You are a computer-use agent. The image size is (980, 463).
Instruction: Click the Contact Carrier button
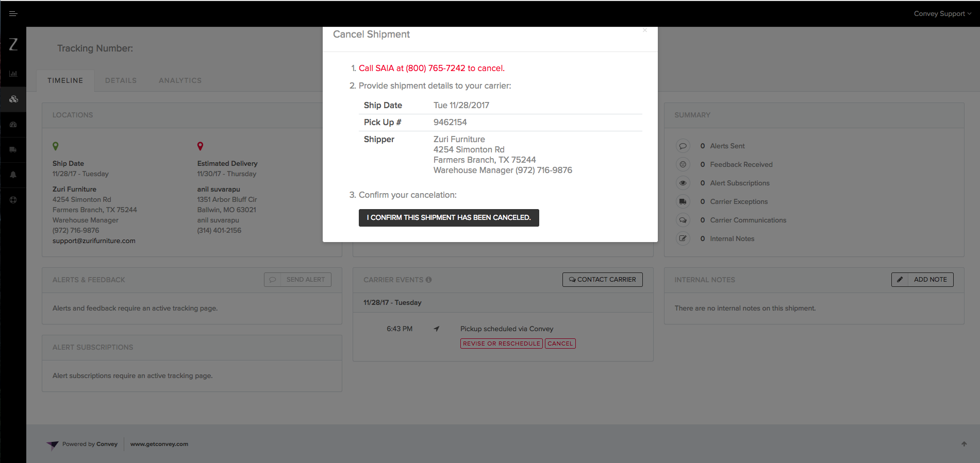click(x=603, y=280)
